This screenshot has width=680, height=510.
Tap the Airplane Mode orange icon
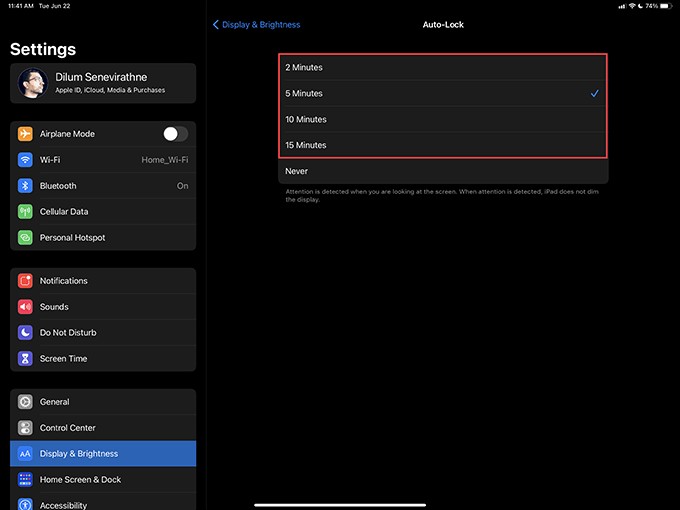point(25,134)
